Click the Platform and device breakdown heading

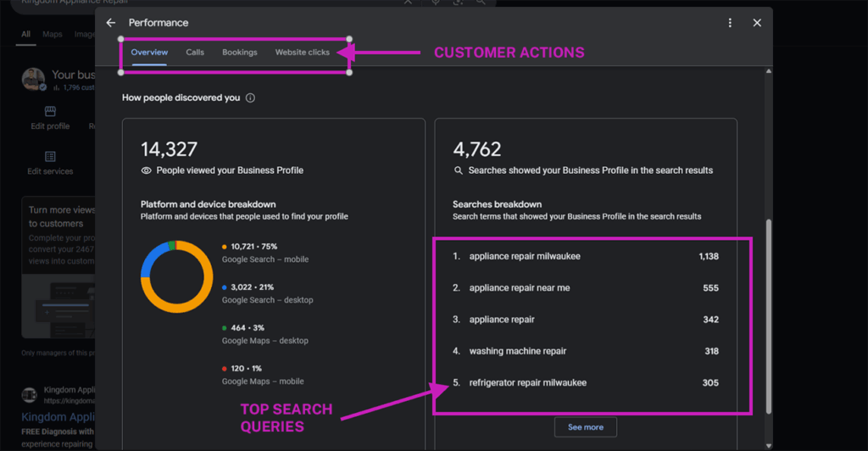coord(209,204)
